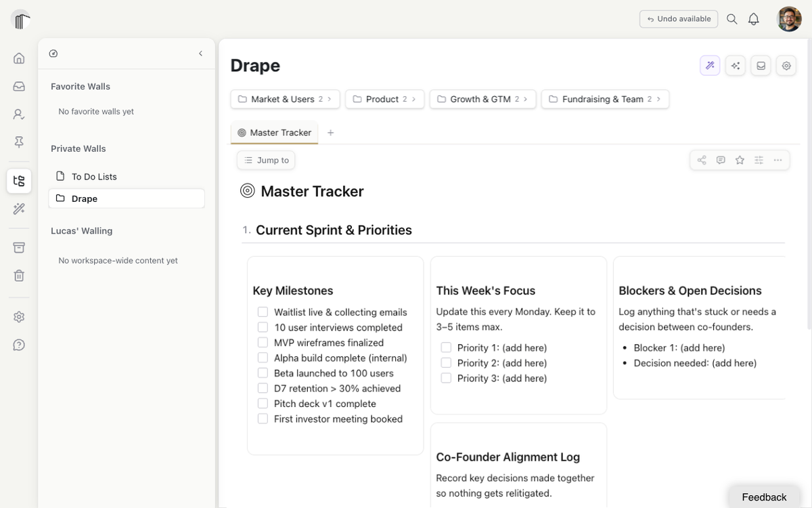812x508 pixels.
Task: Check 'MVP wireframes finalized'
Action: [263, 343]
